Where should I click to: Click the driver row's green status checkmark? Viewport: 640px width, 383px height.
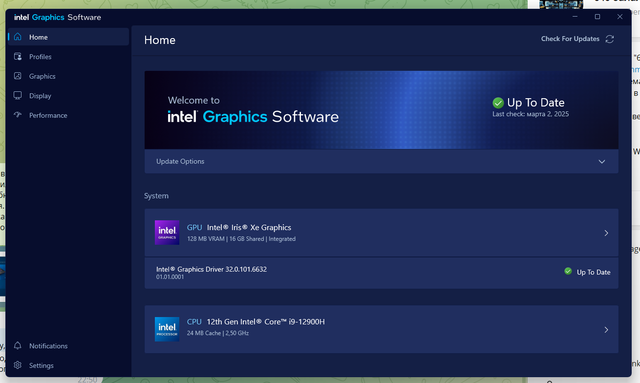(x=568, y=271)
